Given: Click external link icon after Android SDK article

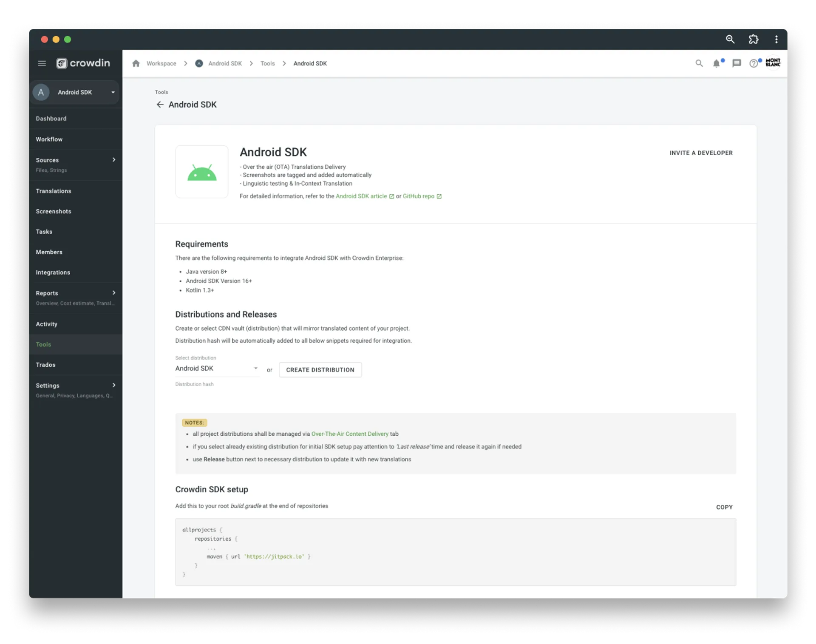Looking at the screenshot, I should 391,196.
